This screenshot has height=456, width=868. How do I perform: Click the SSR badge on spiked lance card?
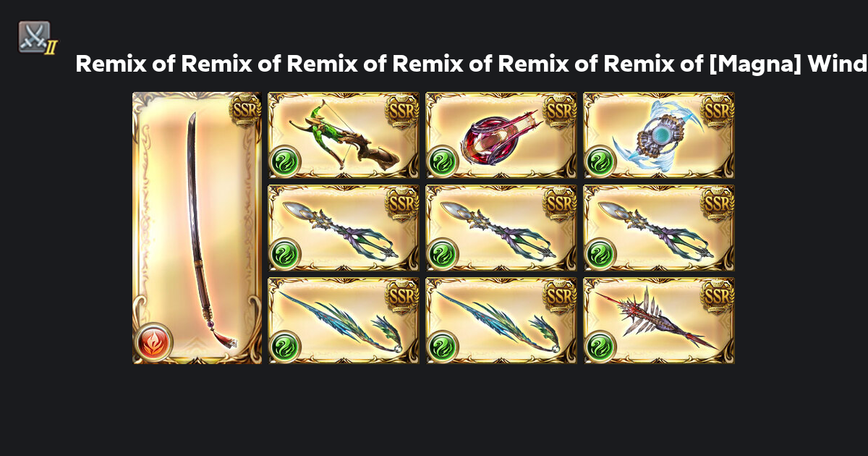[718, 296]
